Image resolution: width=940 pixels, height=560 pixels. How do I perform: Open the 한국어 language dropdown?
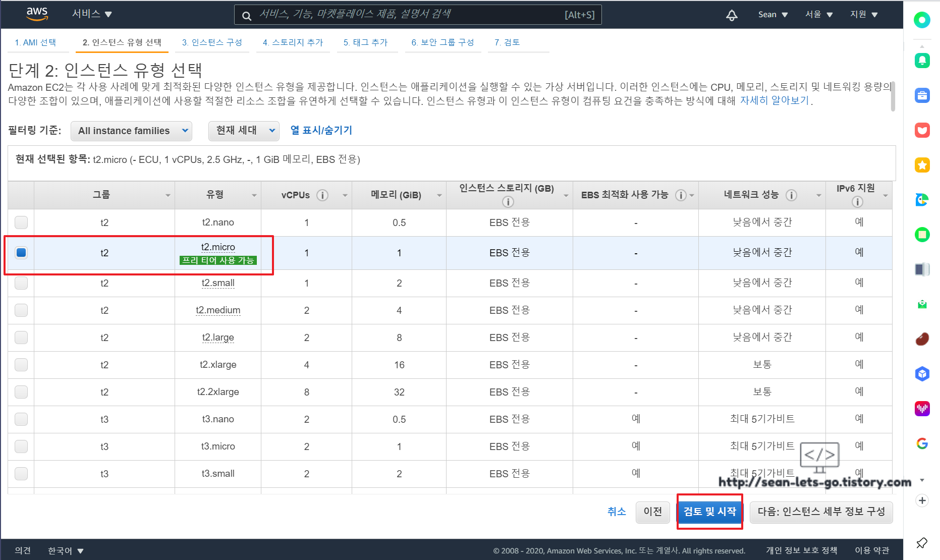point(66,550)
